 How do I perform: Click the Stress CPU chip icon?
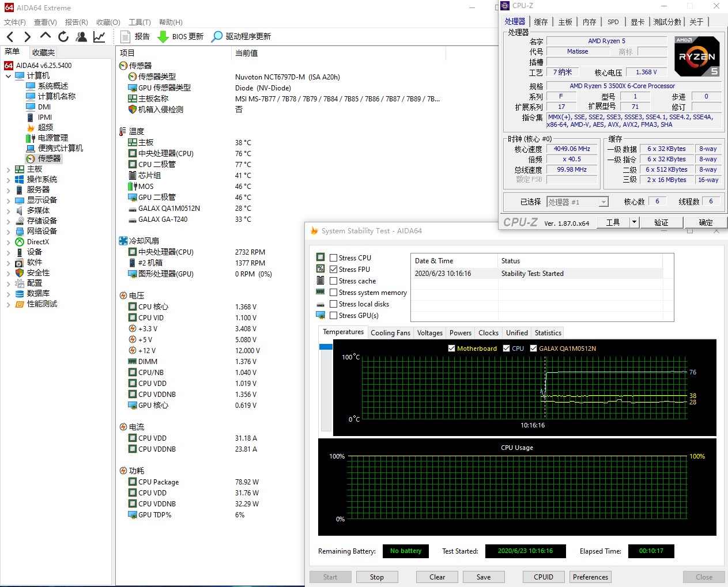coord(320,257)
